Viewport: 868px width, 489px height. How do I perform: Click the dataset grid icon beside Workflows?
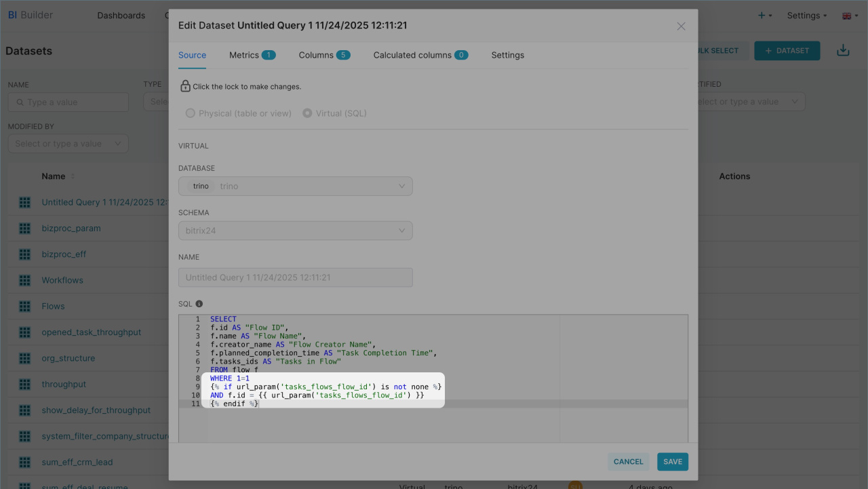(25, 280)
